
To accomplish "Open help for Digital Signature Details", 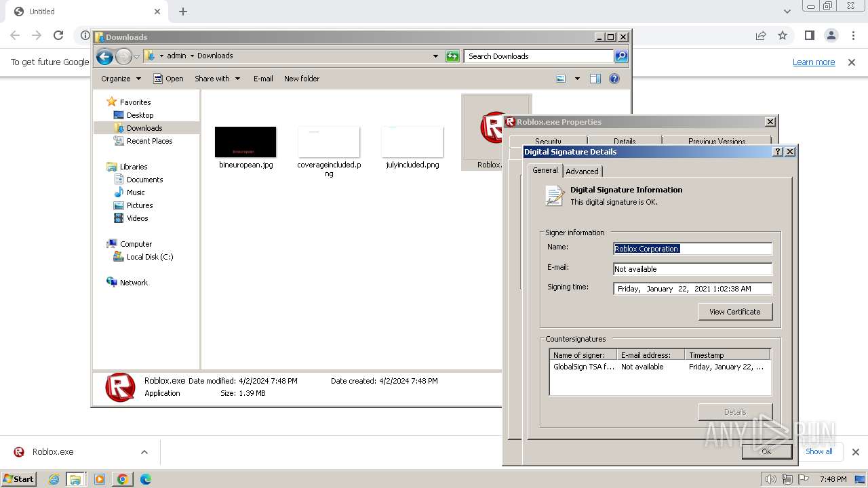I will (778, 152).
